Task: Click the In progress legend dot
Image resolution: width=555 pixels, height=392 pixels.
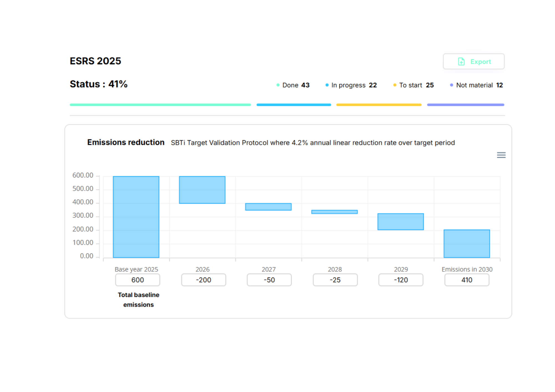Action: click(x=327, y=85)
